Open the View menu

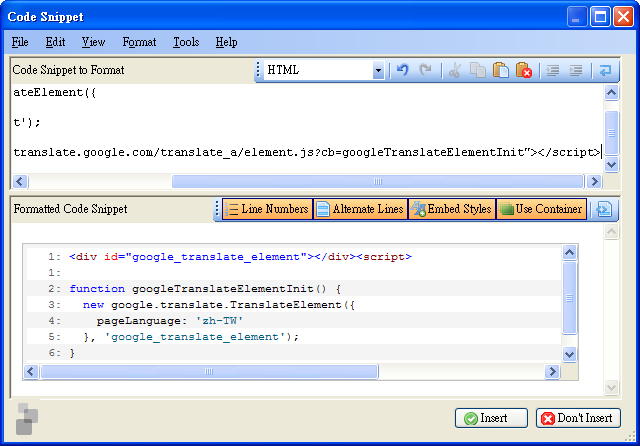tap(93, 42)
